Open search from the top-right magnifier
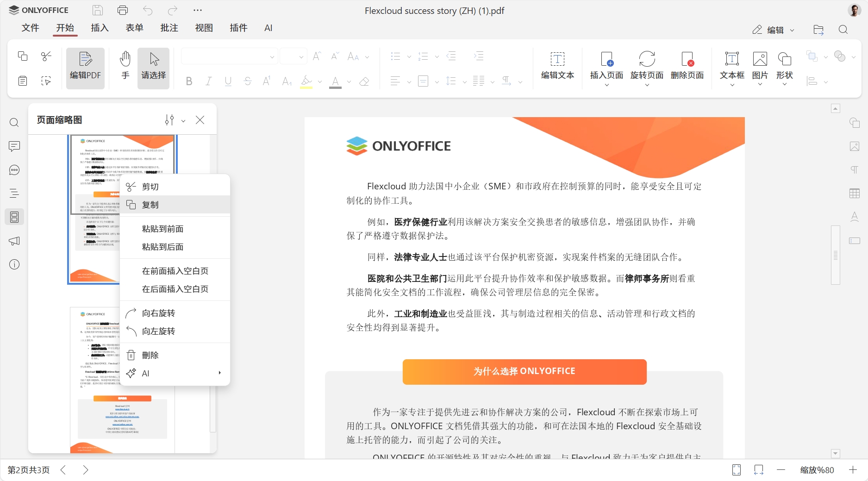 pos(843,30)
